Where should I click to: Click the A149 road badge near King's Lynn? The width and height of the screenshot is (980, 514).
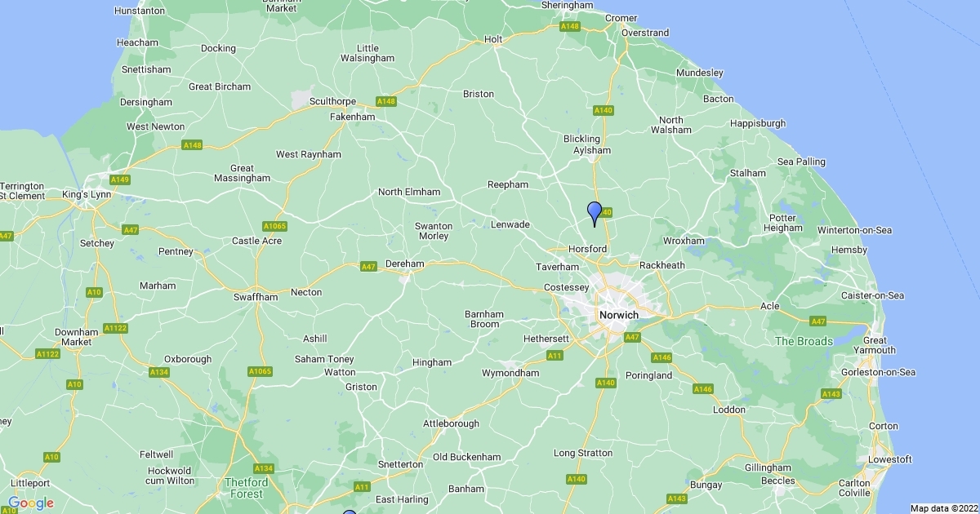click(120, 179)
